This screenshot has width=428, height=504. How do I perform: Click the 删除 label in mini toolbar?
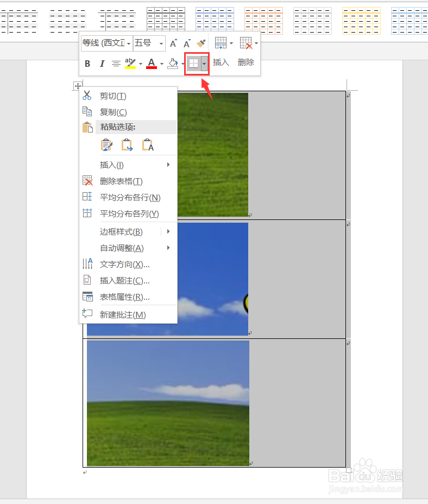click(246, 62)
